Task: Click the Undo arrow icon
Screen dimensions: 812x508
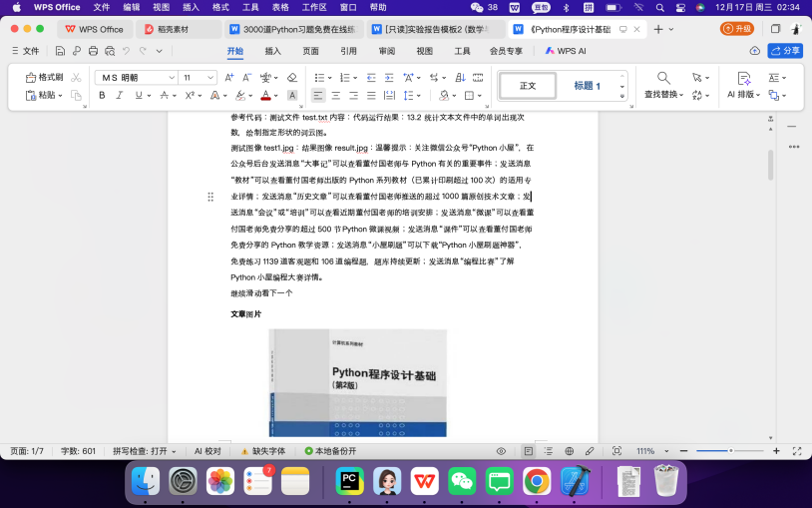Action: pyautogui.click(x=126, y=51)
